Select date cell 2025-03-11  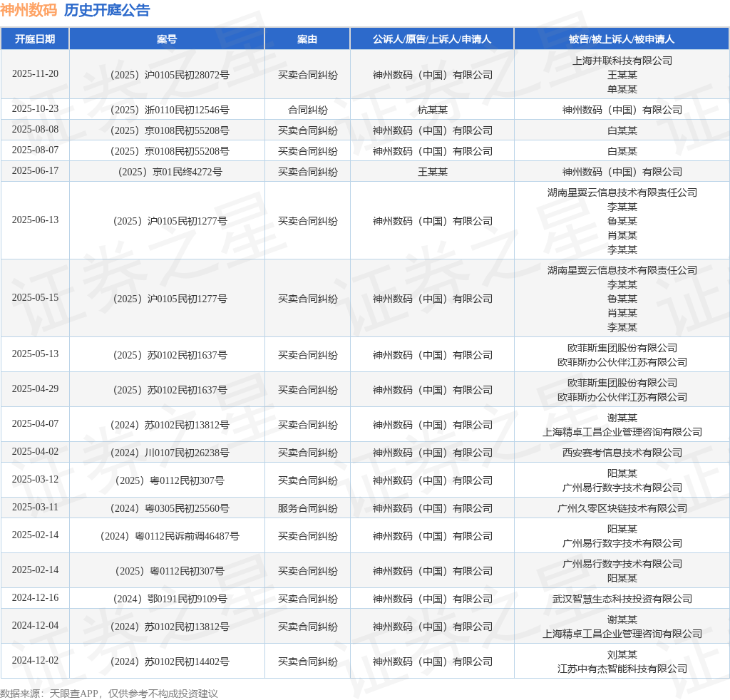pyautogui.click(x=36, y=507)
